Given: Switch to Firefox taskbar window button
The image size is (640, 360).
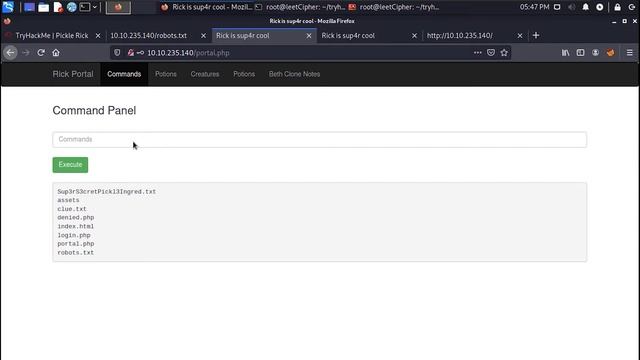Looking at the screenshot, I should click(x=206, y=7).
